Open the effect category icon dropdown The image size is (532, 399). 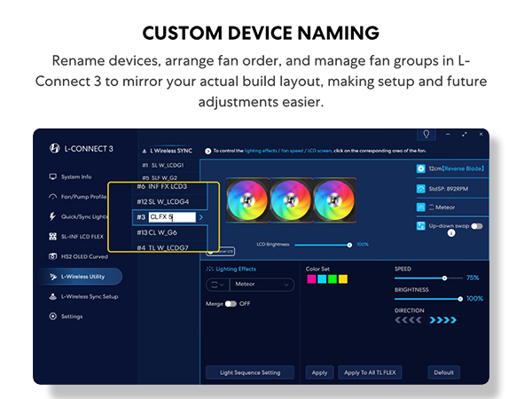click(x=218, y=285)
